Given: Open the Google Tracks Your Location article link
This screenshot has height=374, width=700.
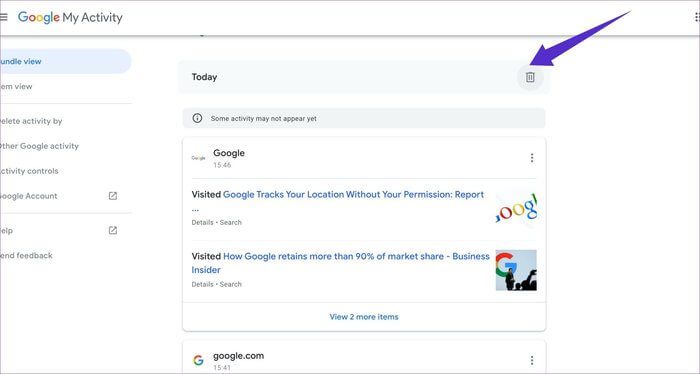Looking at the screenshot, I should 353,195.
